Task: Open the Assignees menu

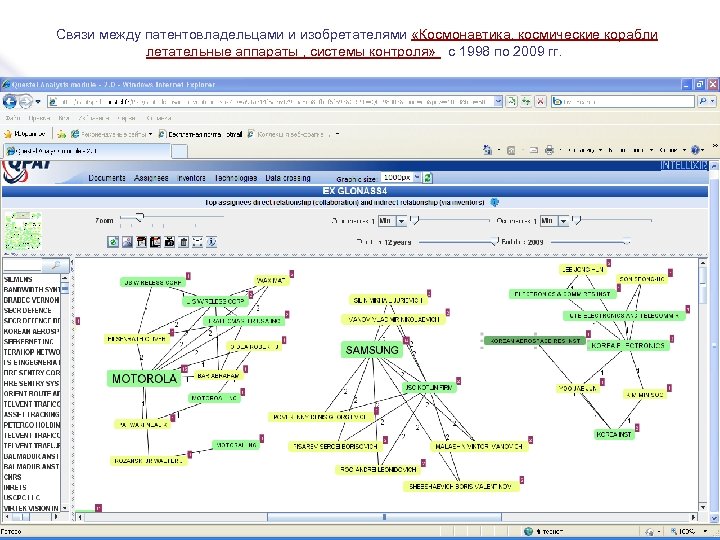Action: [x=151, y=178]
